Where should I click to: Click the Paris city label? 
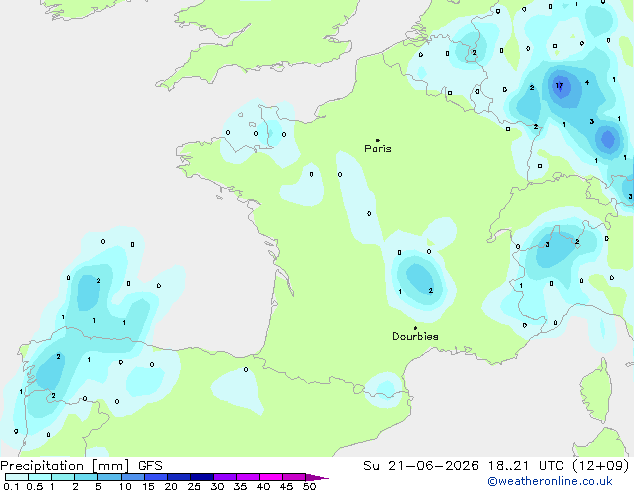[x=378, y=149]
